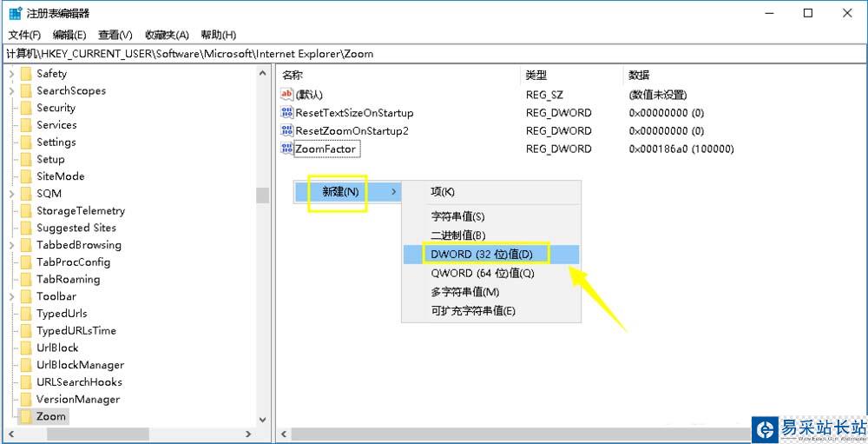This screenshot has height=444, width=868.
Task: Click the Setup folder icon
Action: [x=26, y=160]
